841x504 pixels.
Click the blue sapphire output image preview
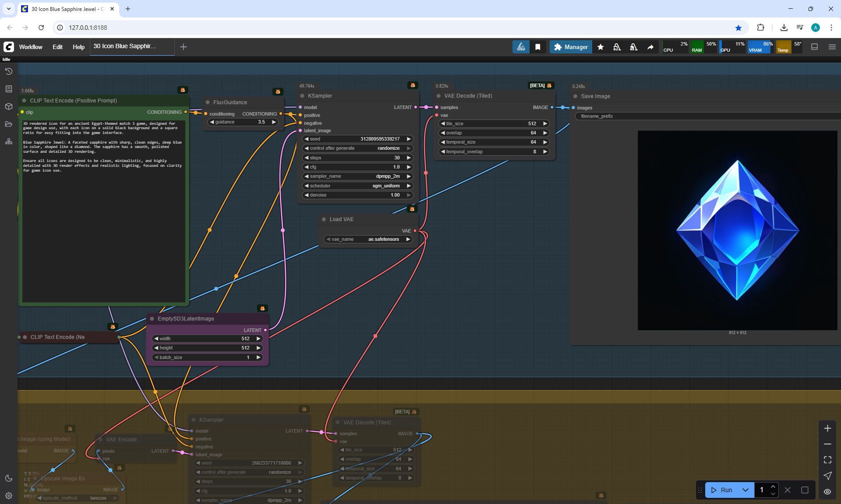pyautogui.click(x=737, y=230)
